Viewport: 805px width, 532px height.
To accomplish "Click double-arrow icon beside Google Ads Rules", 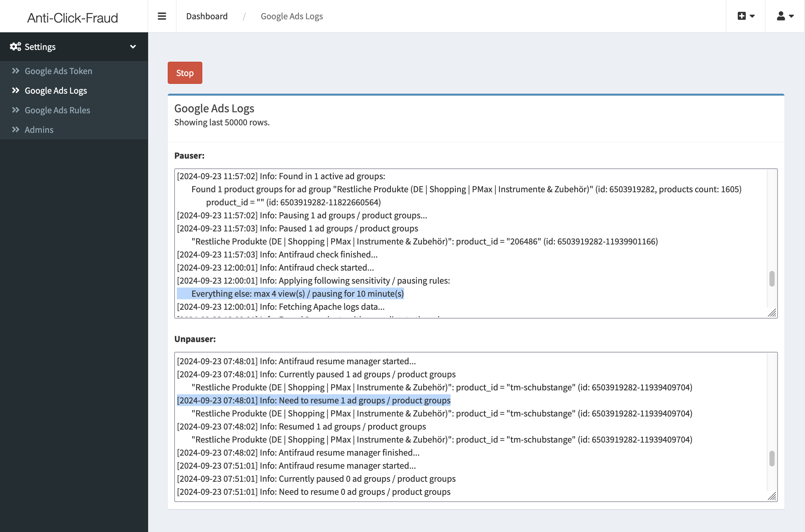I will pyautogui.click(x=16, y=110).
